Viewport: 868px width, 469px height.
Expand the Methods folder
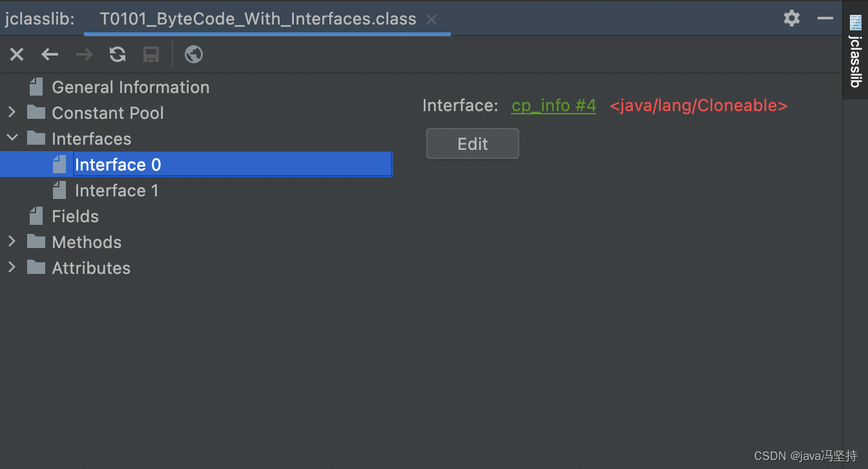coord(12,242)
